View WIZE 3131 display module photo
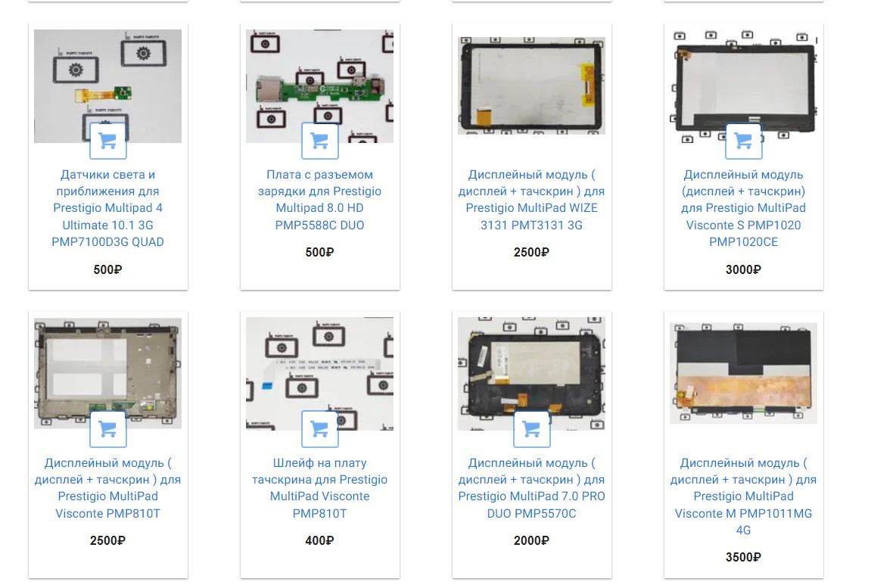The height and width of the screenshot is (588, 893). click(x=531, y=86)
